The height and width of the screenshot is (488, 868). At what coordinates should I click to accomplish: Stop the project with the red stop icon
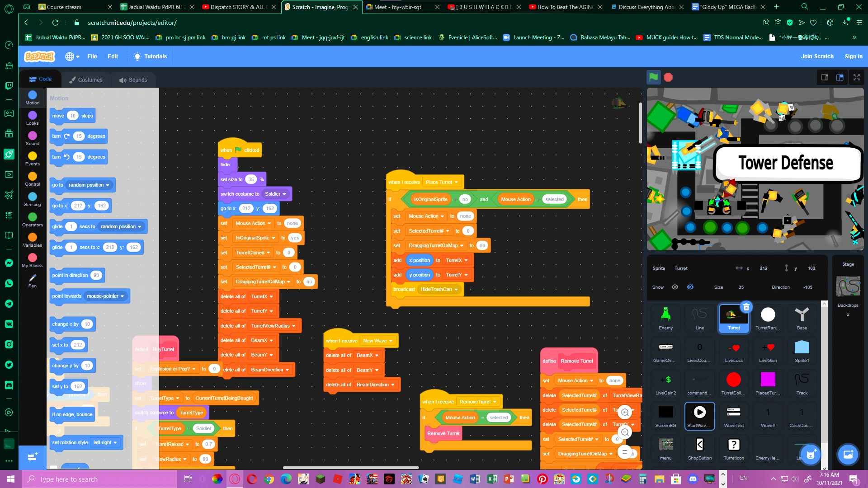click(668, 77)
